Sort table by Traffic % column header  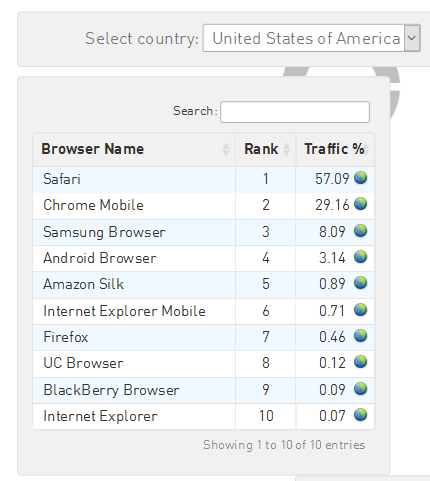pyautogui.click(x=335, y=149)
